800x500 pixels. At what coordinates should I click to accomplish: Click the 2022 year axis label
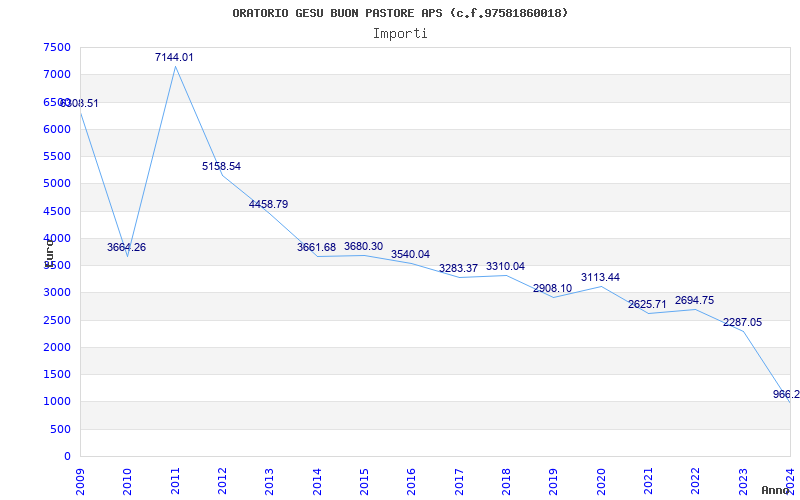(695, 481)
